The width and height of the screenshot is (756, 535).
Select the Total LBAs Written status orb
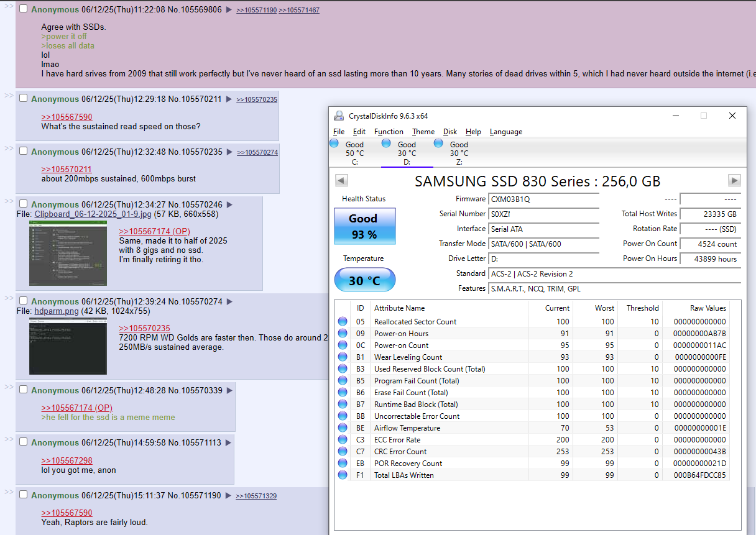click(x=343, y=475)
